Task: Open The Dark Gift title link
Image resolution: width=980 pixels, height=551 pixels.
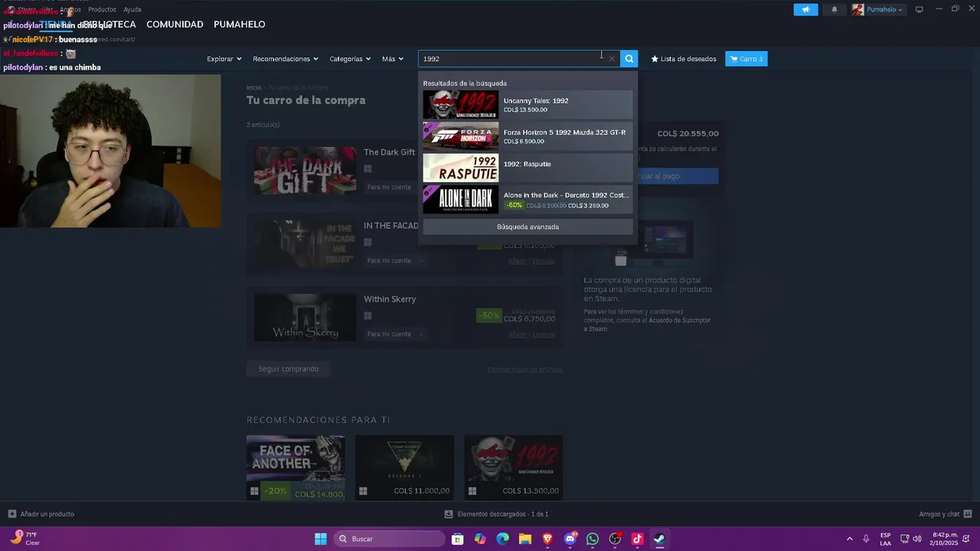Action: click(x=389, y=152)
